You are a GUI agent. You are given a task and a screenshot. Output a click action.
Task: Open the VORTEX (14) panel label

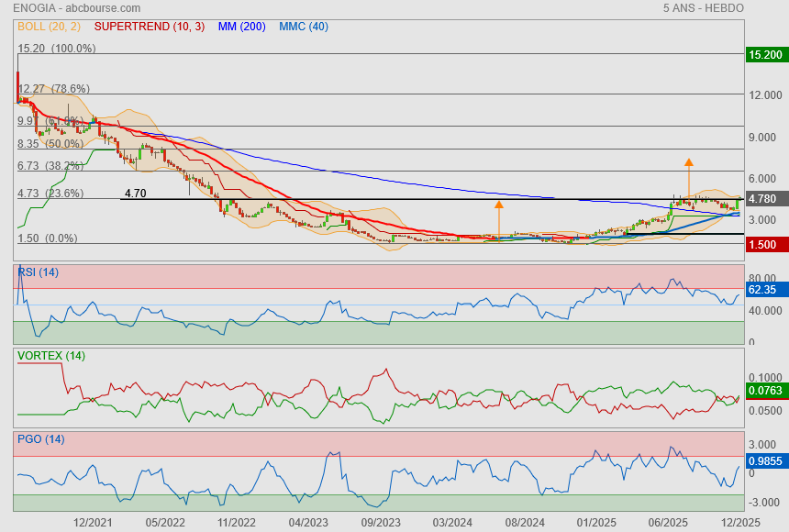51,356
